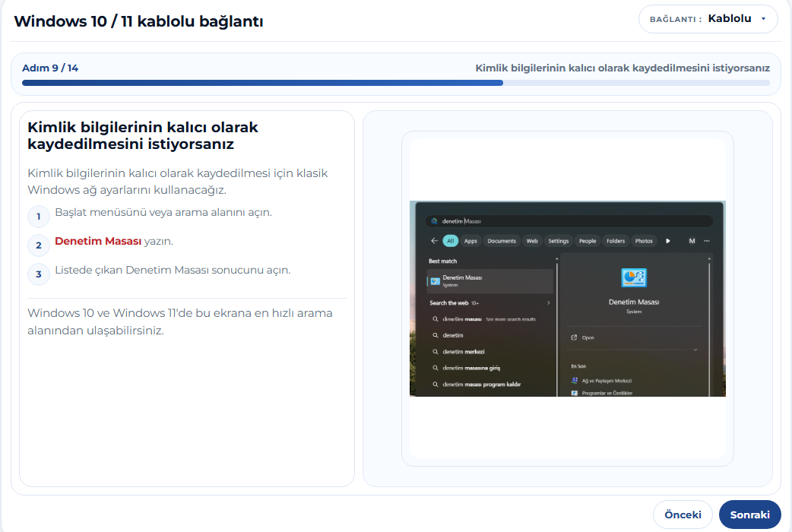Go to the Sonraki step

(x=749, y=515)
